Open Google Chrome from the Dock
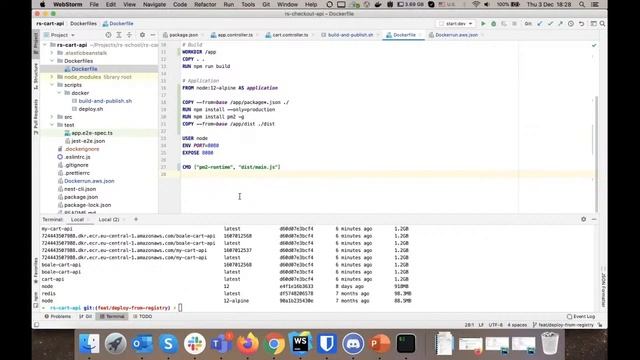This screenshot has height=360, width=640. (274, 343)
